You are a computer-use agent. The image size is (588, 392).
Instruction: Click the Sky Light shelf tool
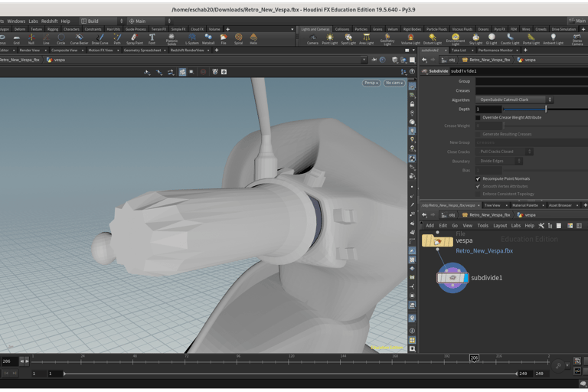coord(476,38)
